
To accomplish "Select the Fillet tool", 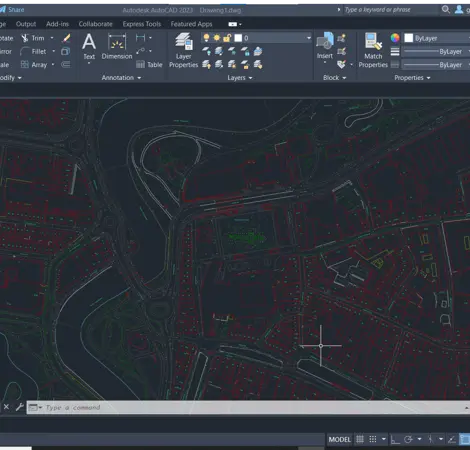I will pyautogui.click(x=33, y=51).
